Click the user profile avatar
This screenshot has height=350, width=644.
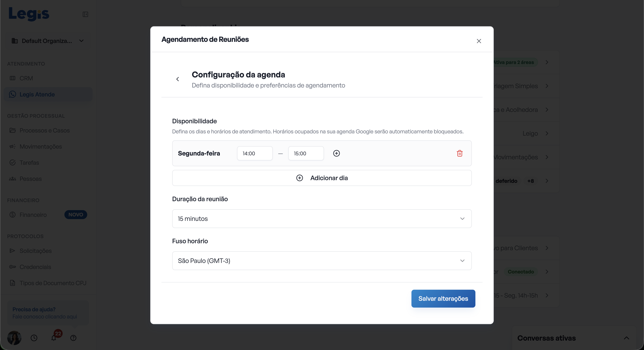click(14, 338)
